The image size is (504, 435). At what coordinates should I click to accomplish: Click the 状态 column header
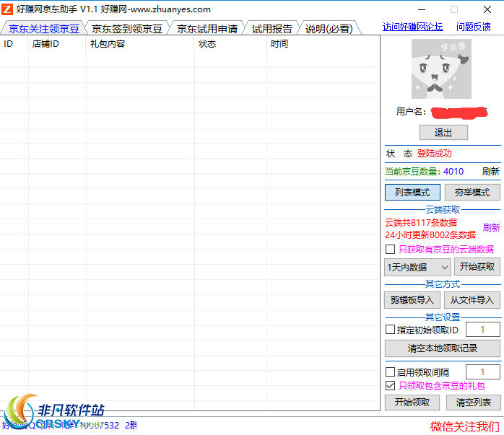[x=230, y=44]
